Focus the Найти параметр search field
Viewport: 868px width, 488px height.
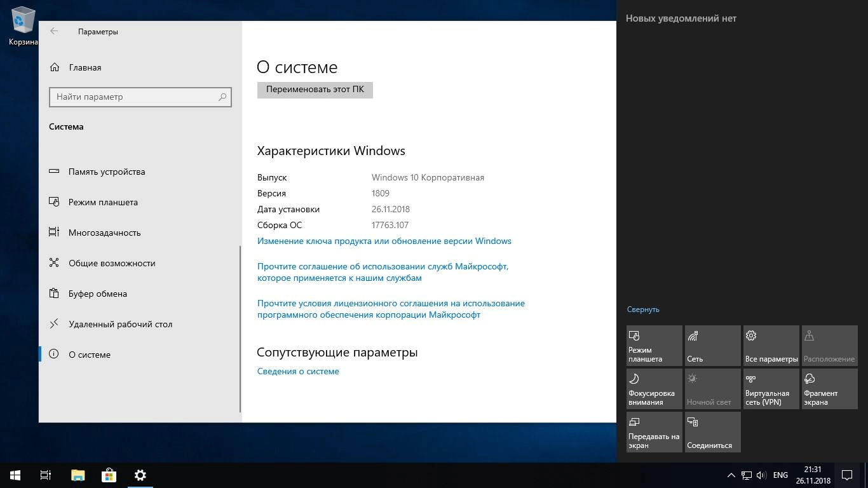point(140,97)
